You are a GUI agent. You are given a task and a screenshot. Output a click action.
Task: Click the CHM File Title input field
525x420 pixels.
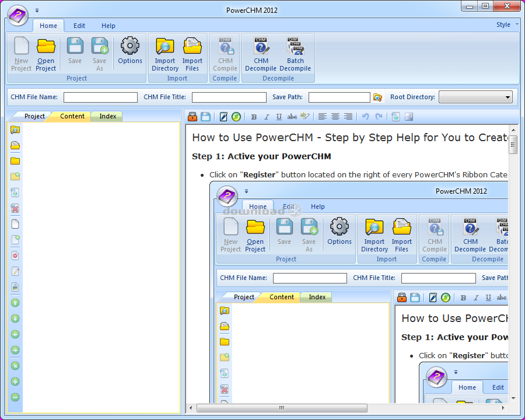[229, 97]
